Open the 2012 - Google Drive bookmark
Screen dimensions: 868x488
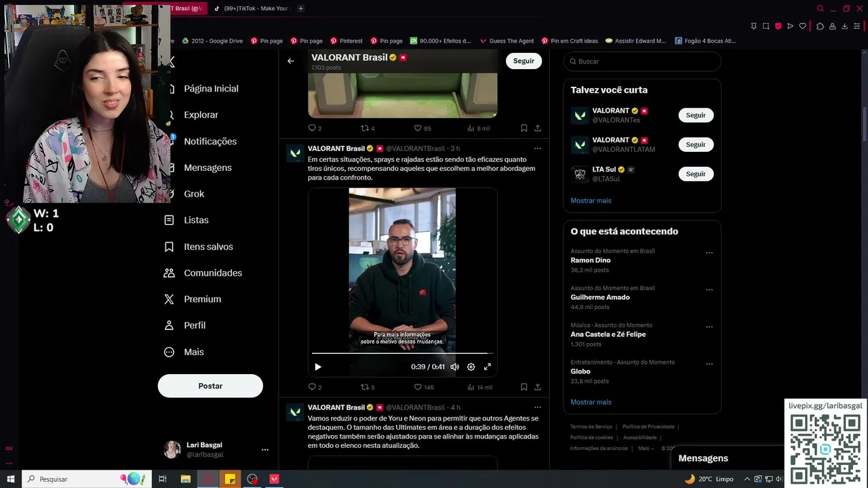tap(212, 41)
